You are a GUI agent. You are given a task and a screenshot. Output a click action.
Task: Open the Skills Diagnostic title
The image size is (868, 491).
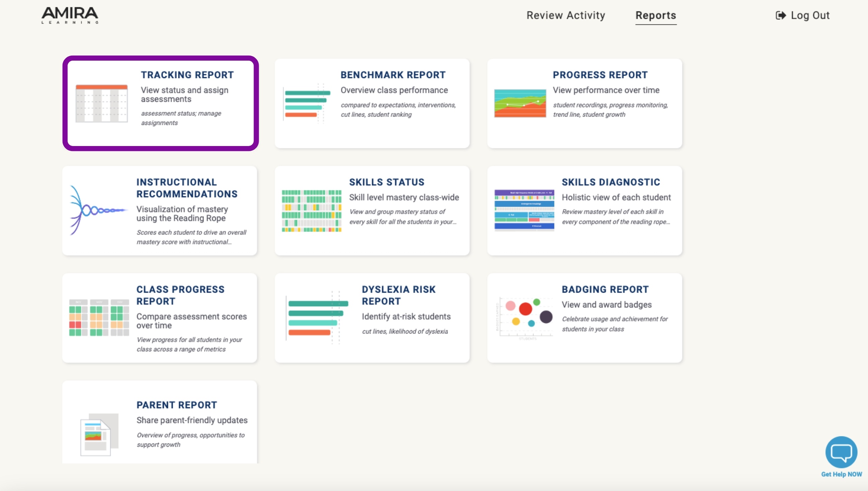point(611,182)
